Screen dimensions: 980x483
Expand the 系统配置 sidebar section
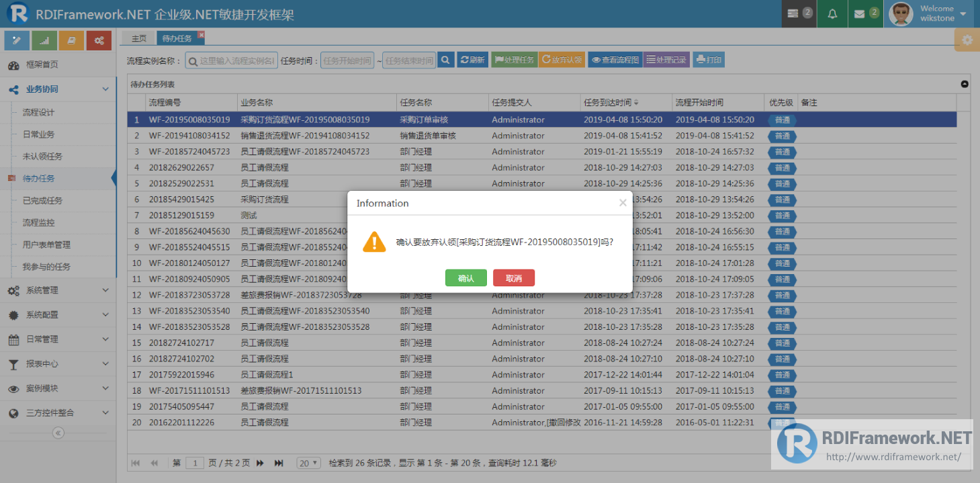(58, 314)
